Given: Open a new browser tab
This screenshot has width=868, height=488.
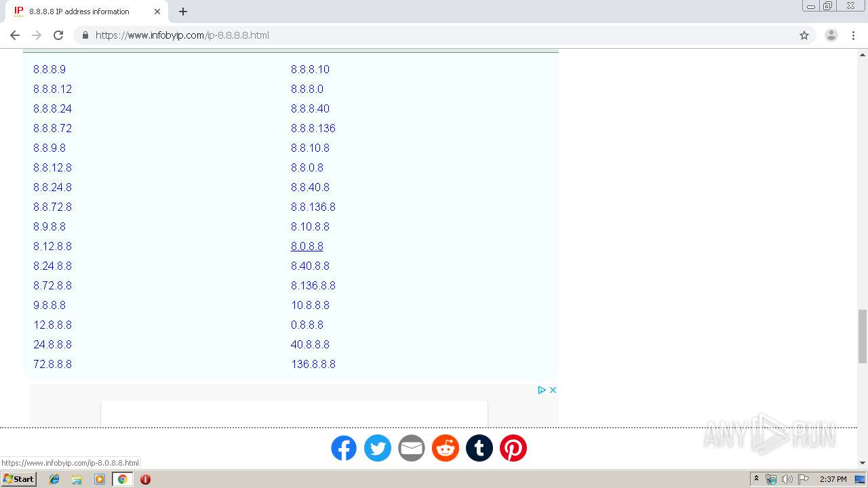Looking at the screenshot, I should pyautogui.click(x=183, y=12).
